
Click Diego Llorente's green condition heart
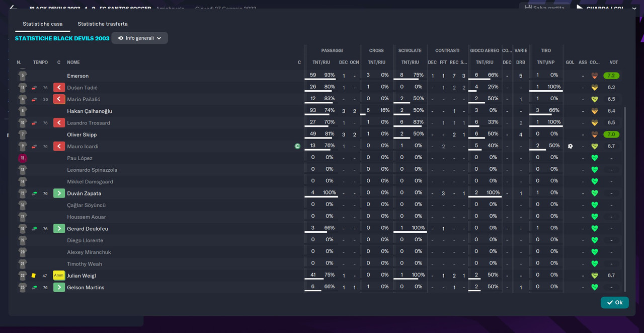click(594, 240)
